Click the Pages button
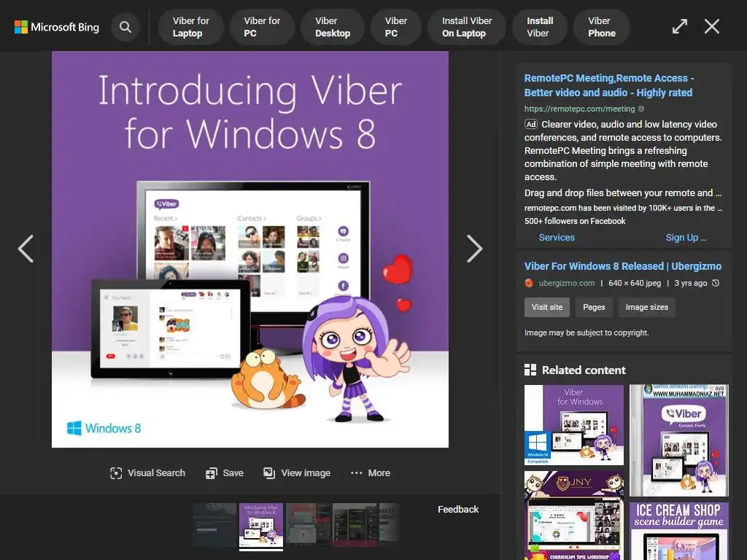The width and height of the screenshot is (747, 560). (x=594, y=307)
